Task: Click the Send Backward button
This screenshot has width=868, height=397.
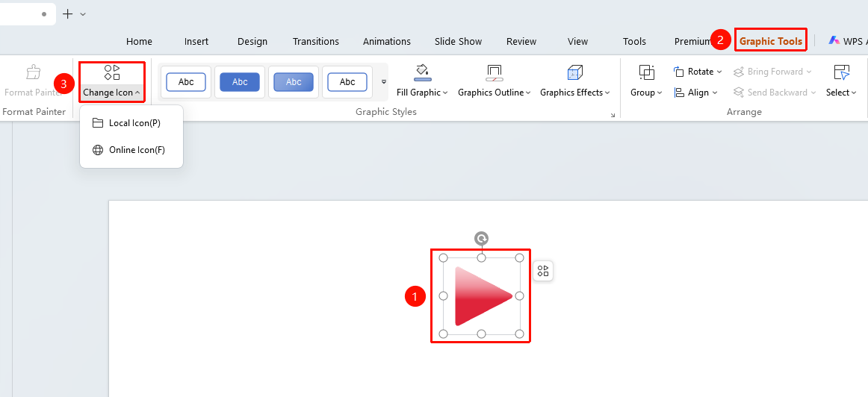Action: 775,93
